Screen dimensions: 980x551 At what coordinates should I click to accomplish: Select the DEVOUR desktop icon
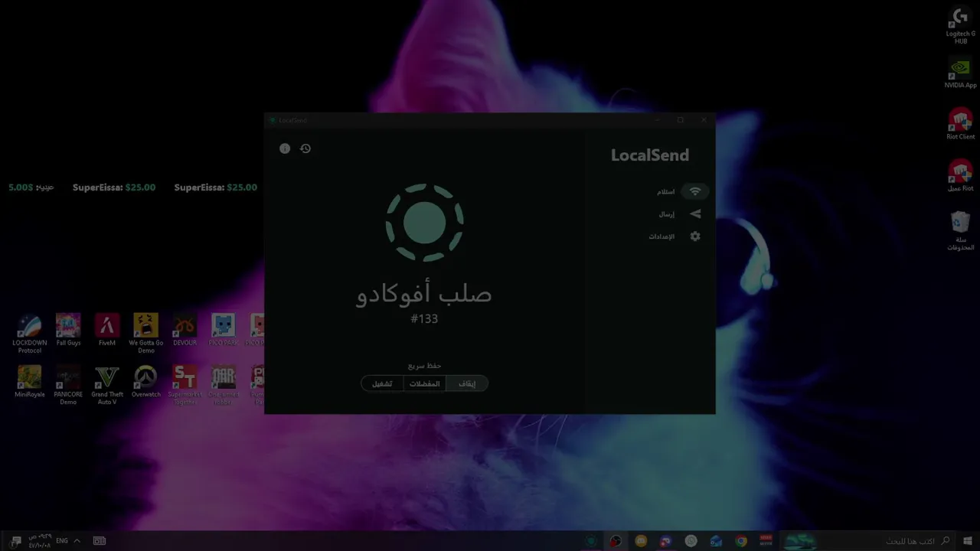[185, 330]
